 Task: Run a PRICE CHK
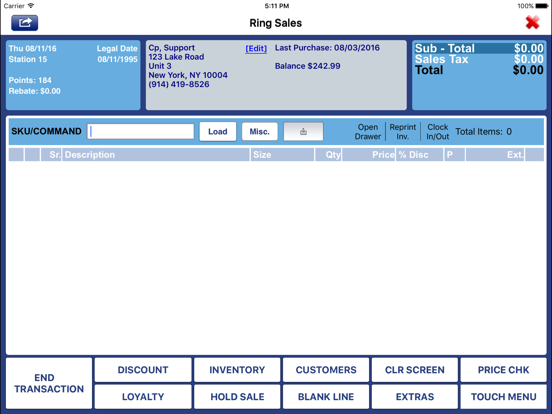point(503,370)
